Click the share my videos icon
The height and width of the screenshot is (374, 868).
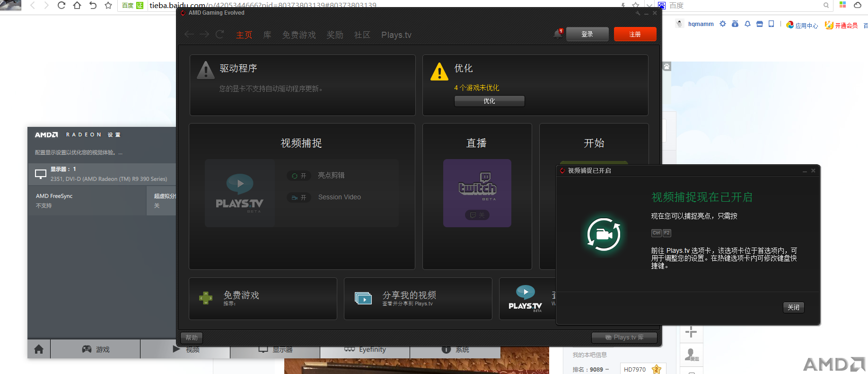pyautogui.click(x=363, y=298)
